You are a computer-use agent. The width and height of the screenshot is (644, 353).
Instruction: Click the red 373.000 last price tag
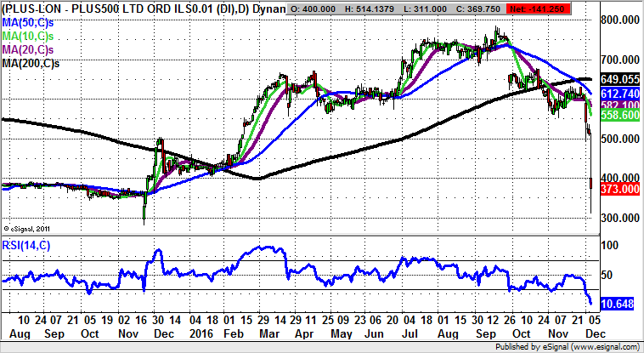pos(619,190)
